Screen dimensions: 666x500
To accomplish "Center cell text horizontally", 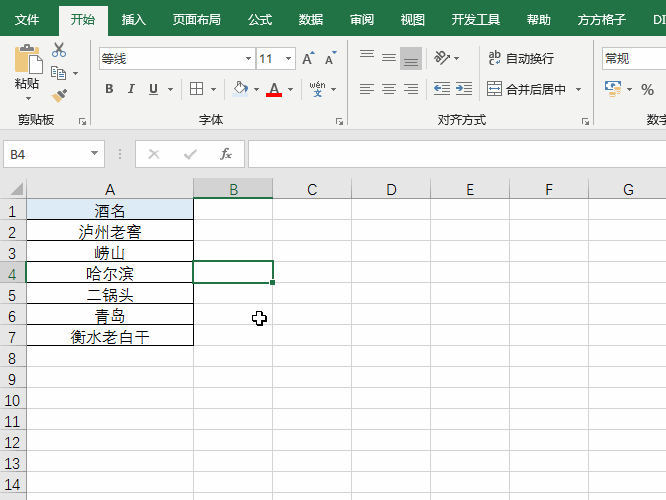I will coord(389,89).
